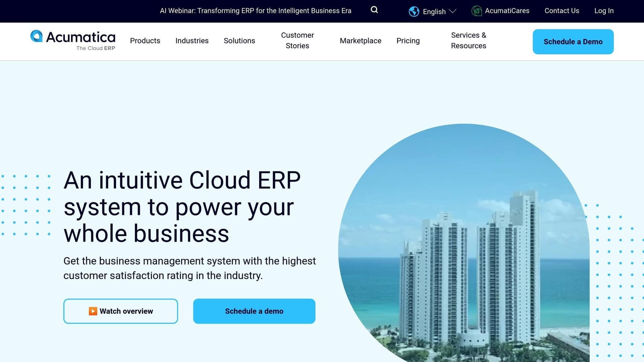Follow the Contact Us link
This screenshot has height=362, width=644.
click(x=561, y=11)
